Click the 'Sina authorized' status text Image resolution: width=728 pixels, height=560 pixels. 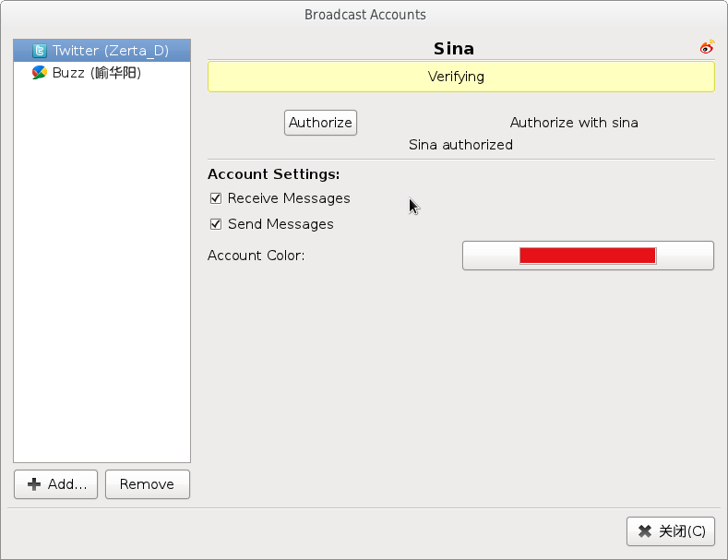pos(460,145)
